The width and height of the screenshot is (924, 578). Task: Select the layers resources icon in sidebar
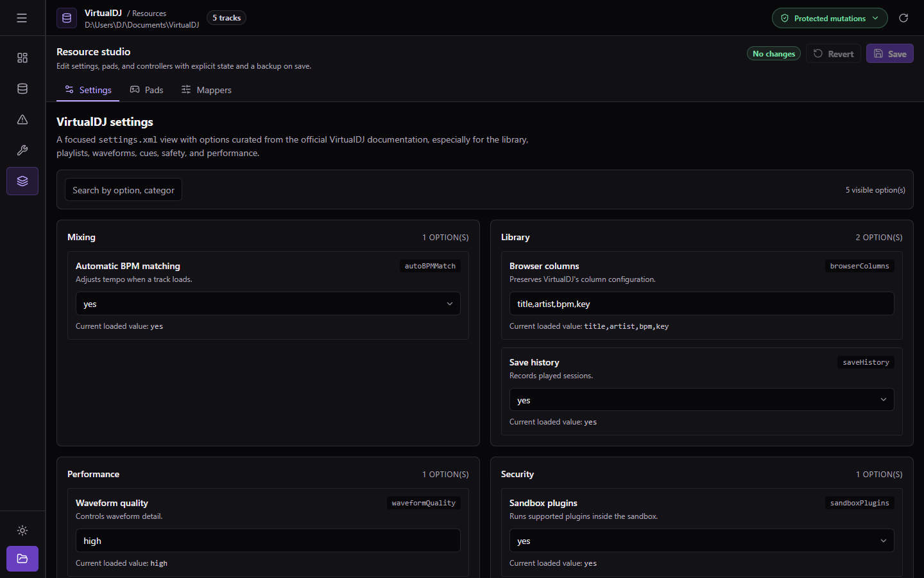coord(22,181)
